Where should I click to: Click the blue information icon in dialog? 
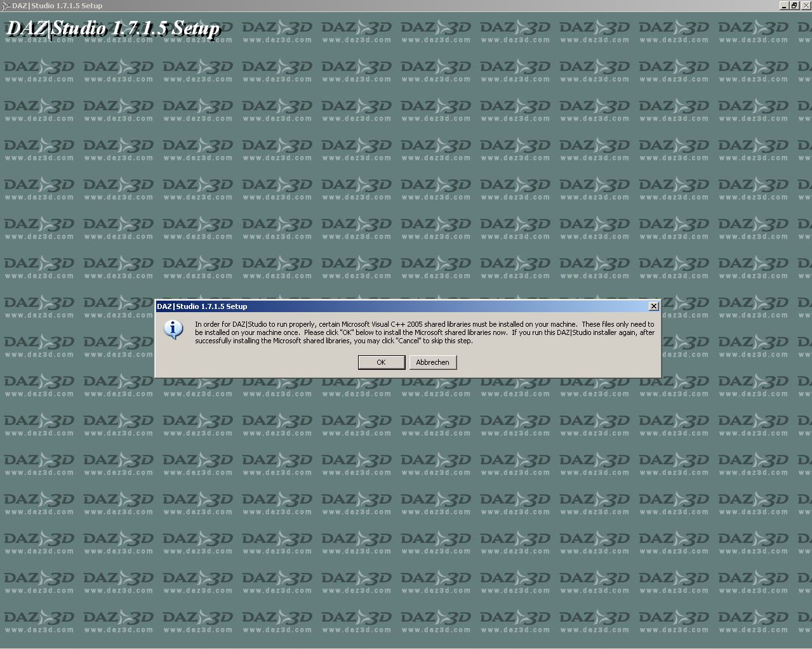[173, 330]
